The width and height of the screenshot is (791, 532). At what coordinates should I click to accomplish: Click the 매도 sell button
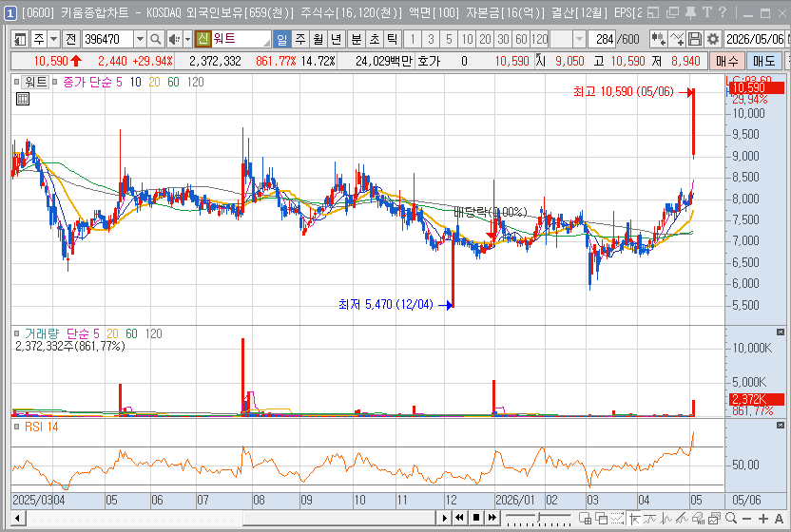[x=763, y=61]
